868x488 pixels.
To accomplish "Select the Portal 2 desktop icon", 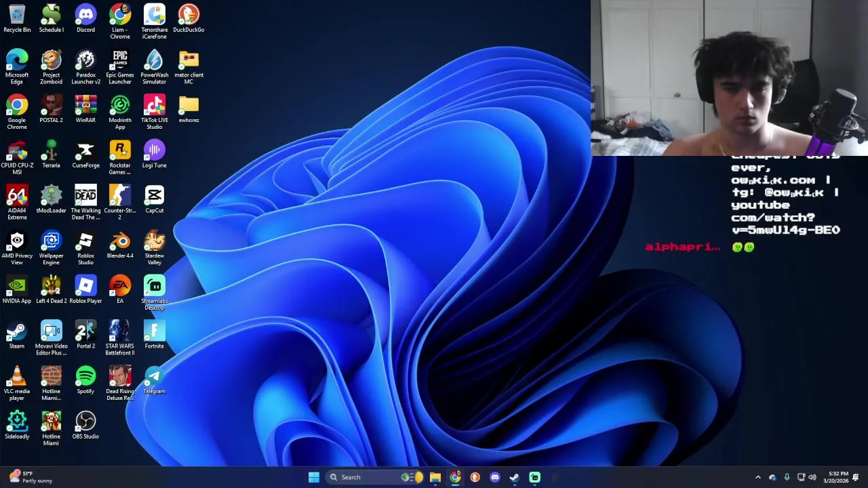I will click(x=85, y=335).
